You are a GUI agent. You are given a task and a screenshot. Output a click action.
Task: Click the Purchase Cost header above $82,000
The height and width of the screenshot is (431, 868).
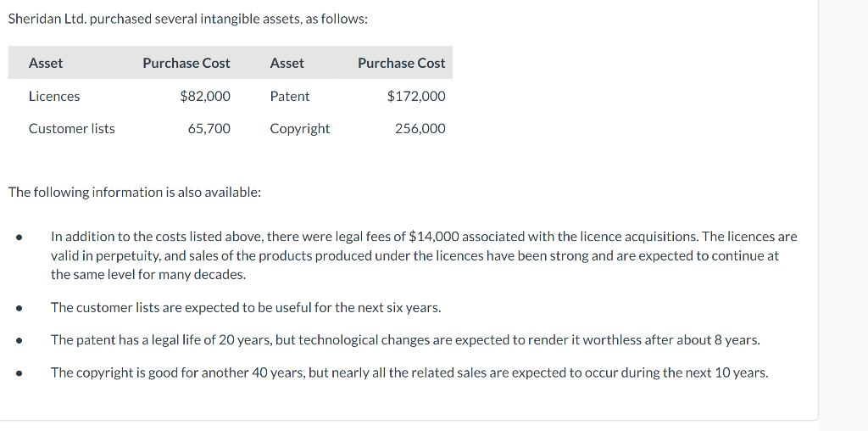186,63
